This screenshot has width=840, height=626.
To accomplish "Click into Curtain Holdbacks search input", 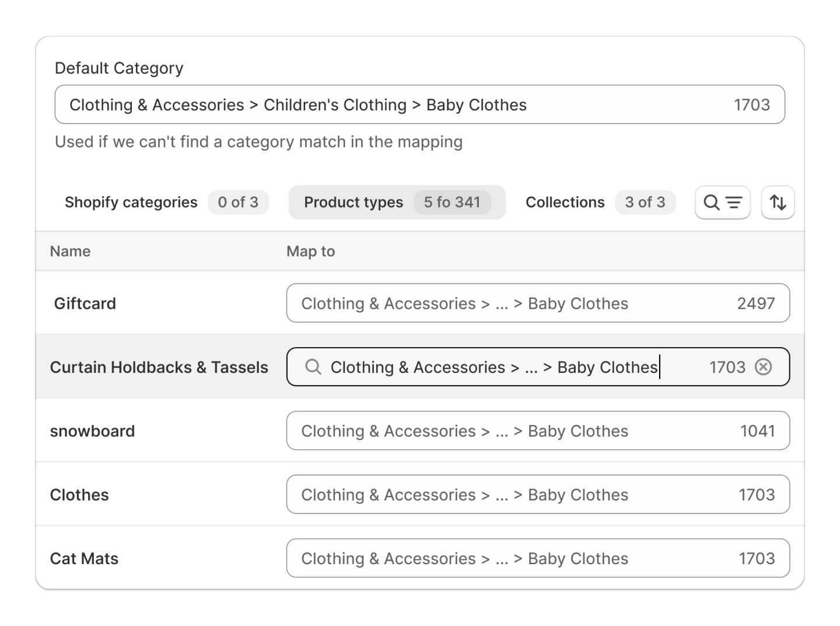I will click(494, 367).
